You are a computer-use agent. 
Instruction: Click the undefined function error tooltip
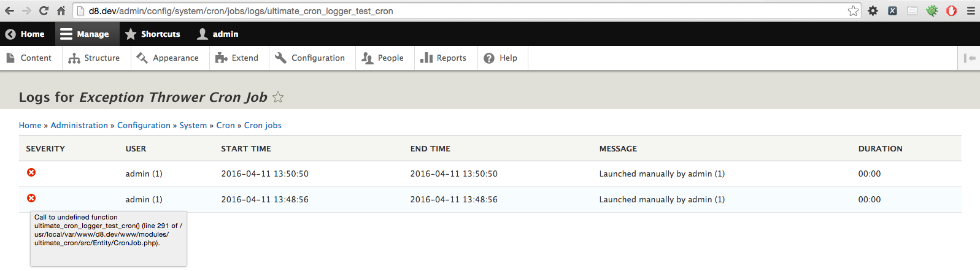click(109, 239)
